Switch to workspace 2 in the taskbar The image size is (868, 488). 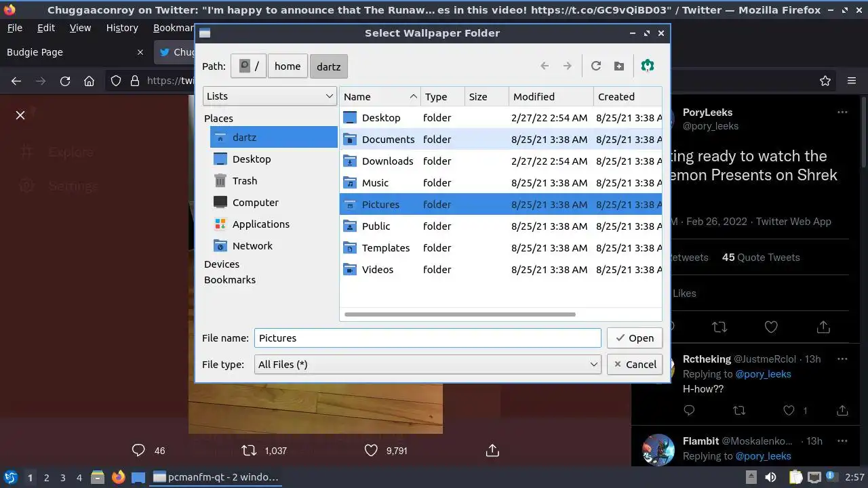(46, 477)
